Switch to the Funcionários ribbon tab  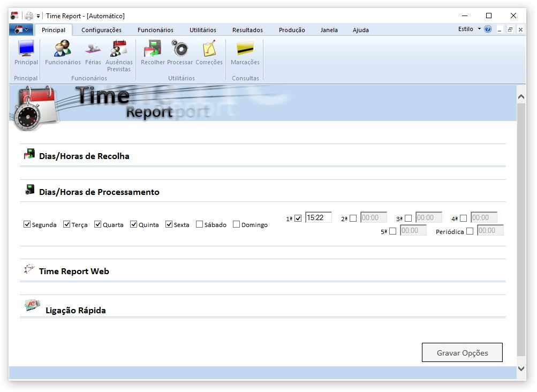click(x=155, y=30)
